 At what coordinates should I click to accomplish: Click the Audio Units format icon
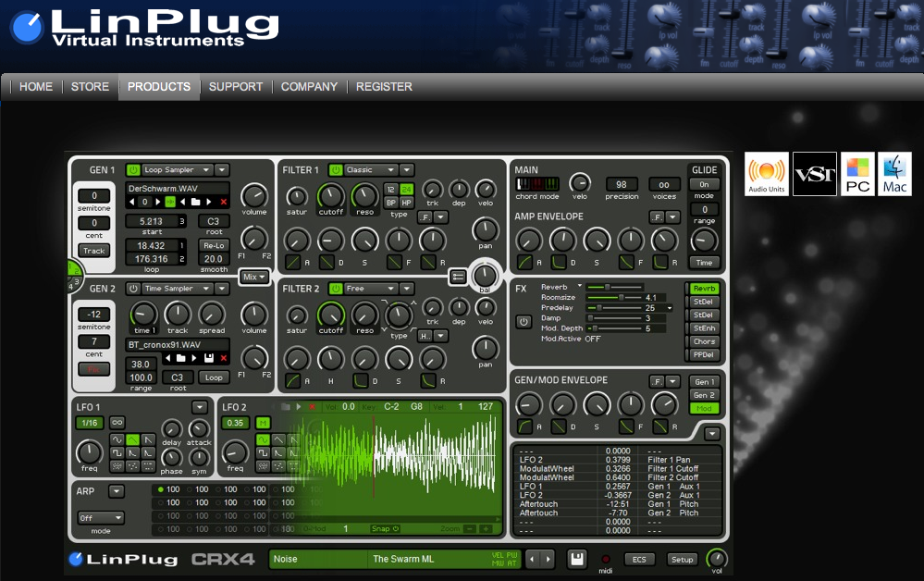[766, 174]
